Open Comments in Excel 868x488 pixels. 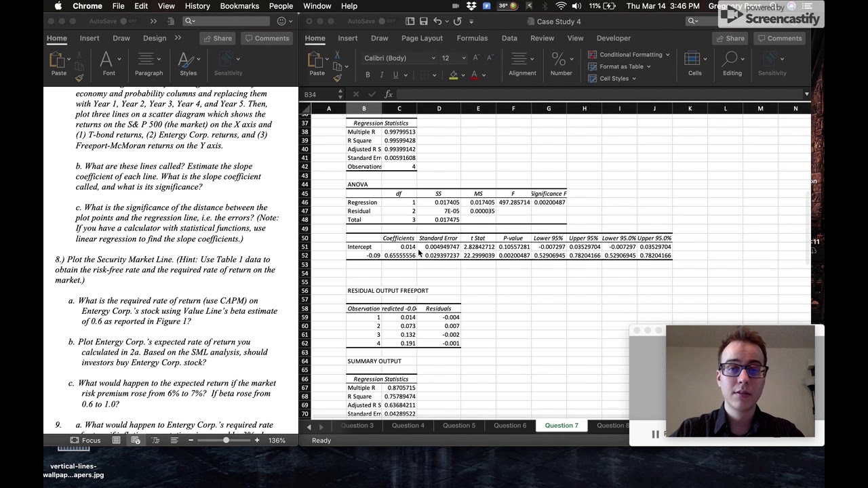click(x=779, y=39)
